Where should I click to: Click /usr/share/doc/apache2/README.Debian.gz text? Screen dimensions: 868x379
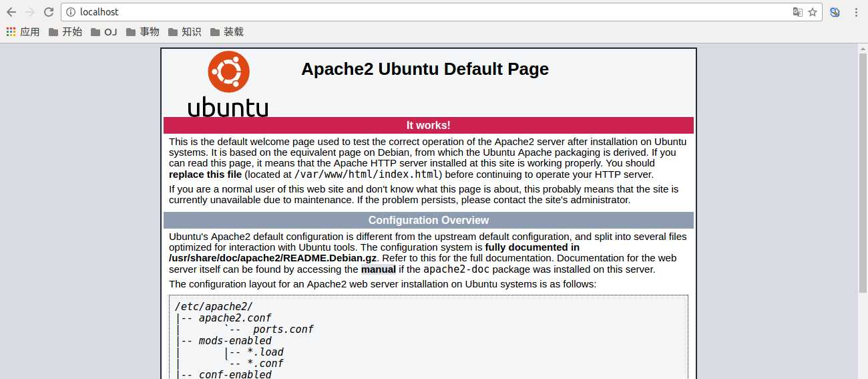[x=273, y=258]
